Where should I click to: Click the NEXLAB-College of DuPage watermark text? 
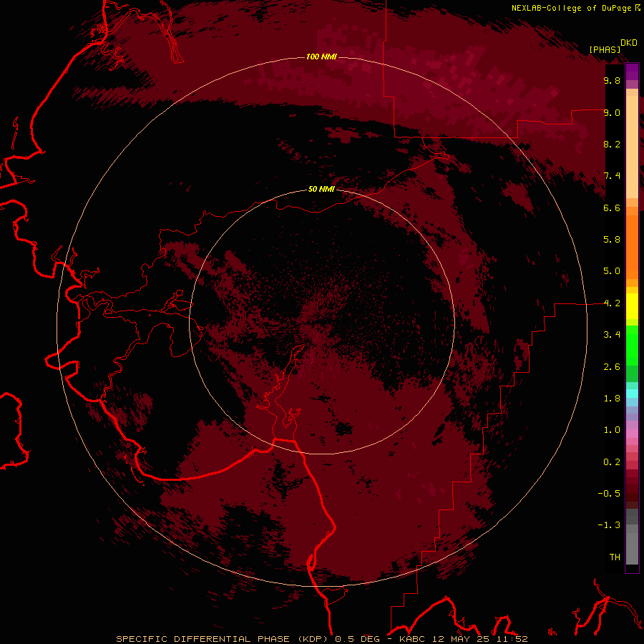[572, 8]
